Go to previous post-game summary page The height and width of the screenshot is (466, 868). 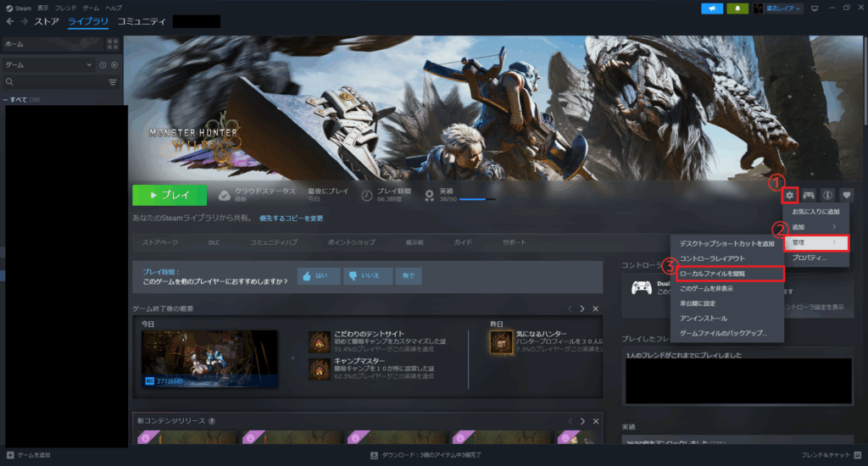570,308
